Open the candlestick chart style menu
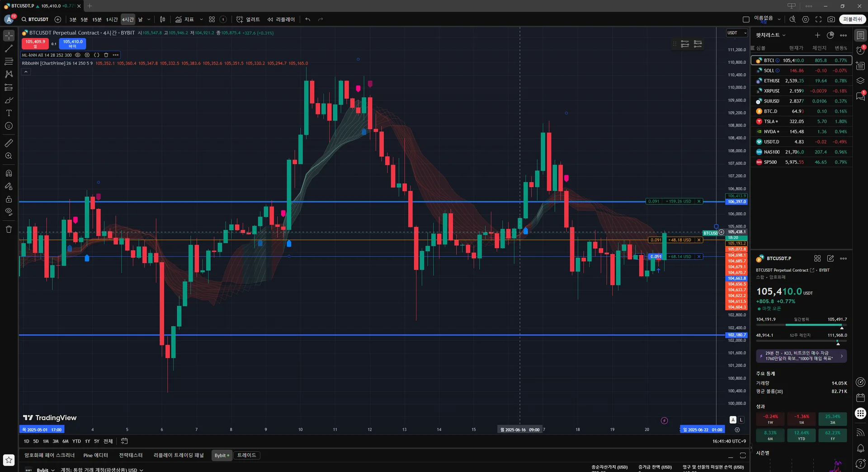Screen dimensions: 868x472 click(163, 19)
